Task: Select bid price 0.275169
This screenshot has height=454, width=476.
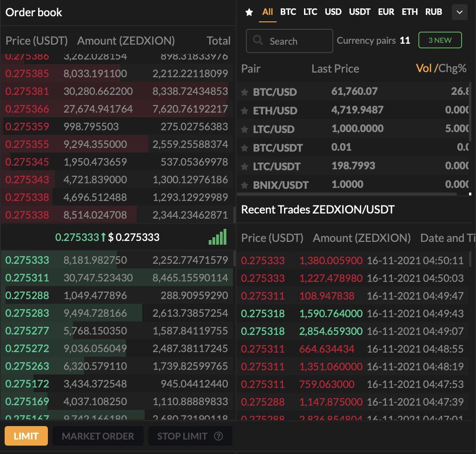Action: [x=27, y=401]
